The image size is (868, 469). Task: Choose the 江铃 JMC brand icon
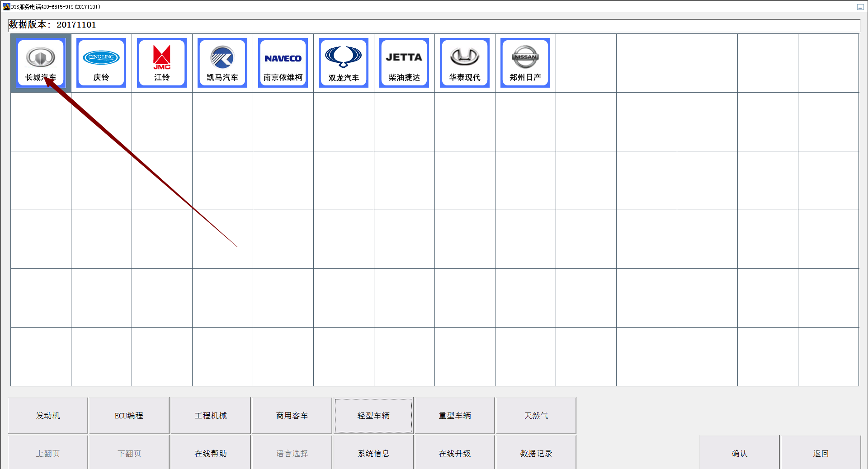pos(162,63)
